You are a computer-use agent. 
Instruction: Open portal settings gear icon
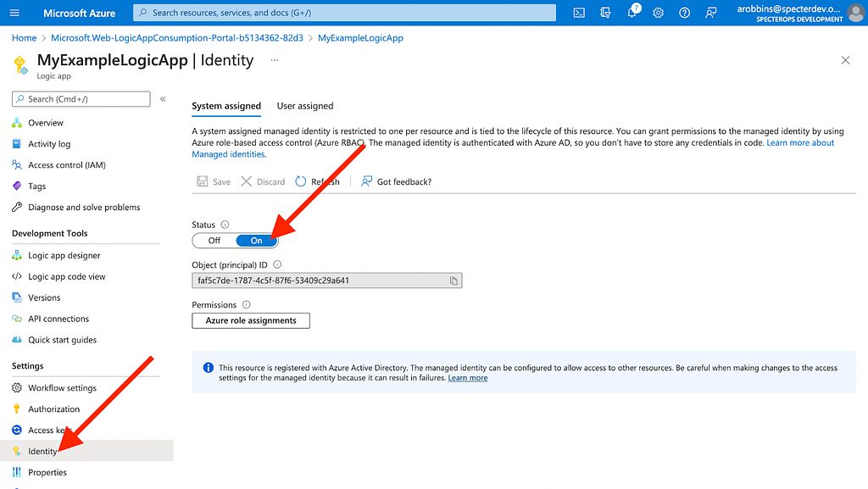658,13
